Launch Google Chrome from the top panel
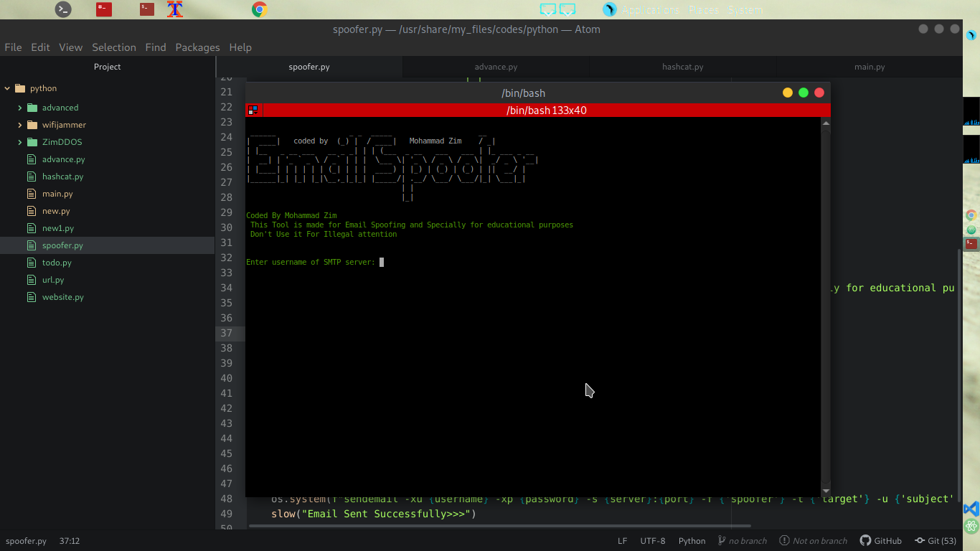This screenshot has height=551, width=980. point(259,10)
